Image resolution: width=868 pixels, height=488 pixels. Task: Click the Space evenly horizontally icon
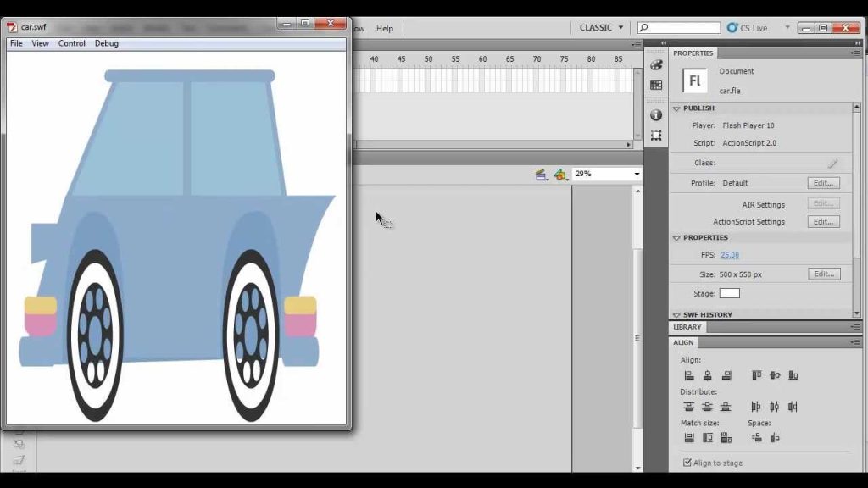point(775,438)
